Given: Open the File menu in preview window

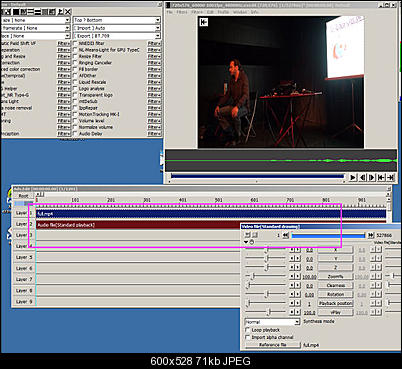Looking at the screenshot, I should pyautogui.click(x=170, y=12).
